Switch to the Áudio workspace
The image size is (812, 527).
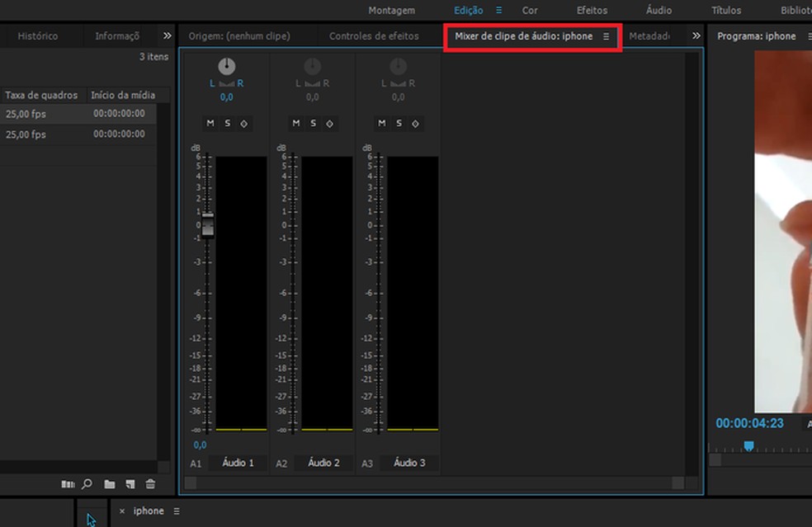tap(659, 11)
